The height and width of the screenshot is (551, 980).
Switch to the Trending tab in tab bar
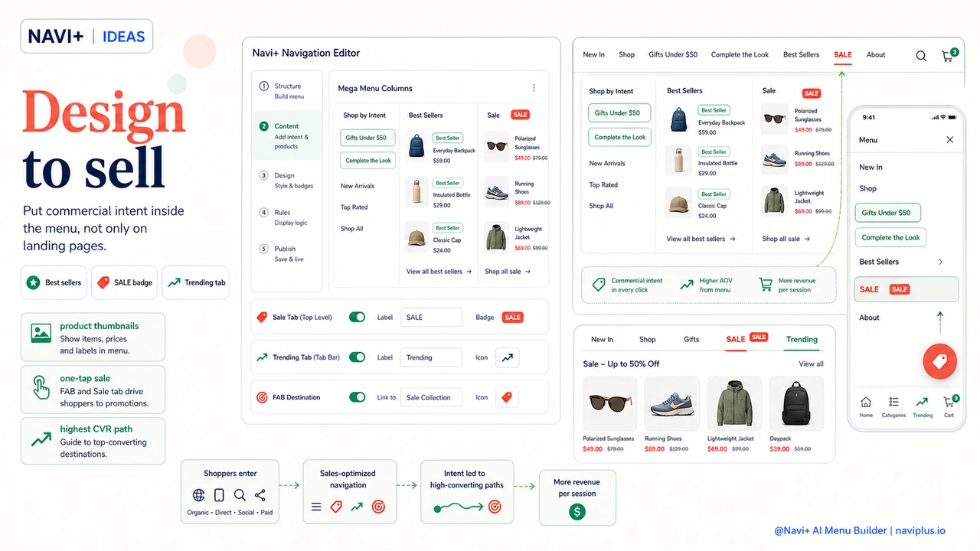[x=802, y=339]
